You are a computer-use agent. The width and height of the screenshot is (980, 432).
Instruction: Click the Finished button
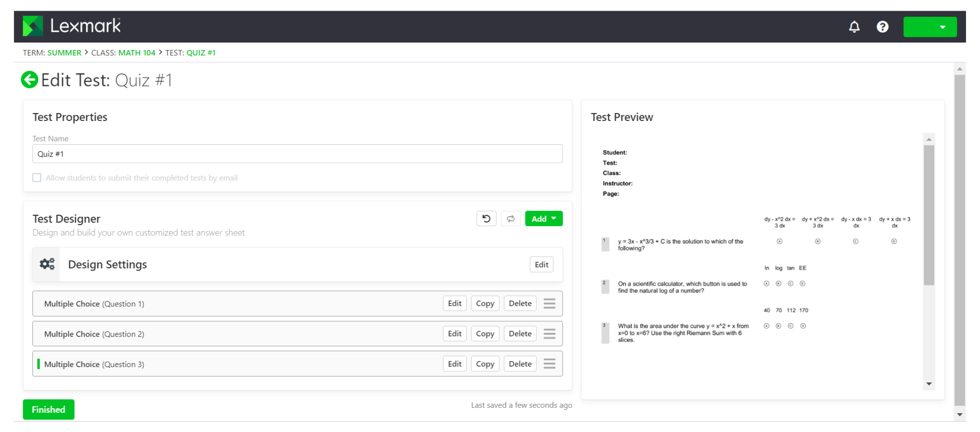tap(49, 410)
